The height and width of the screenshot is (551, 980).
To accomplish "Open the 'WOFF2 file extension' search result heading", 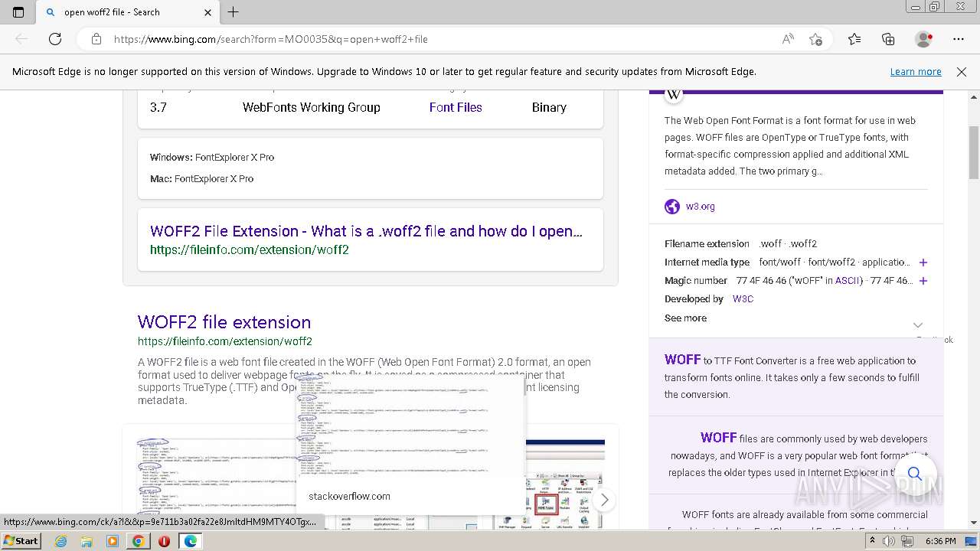I will pyautogui.click(x=224, y=322).
